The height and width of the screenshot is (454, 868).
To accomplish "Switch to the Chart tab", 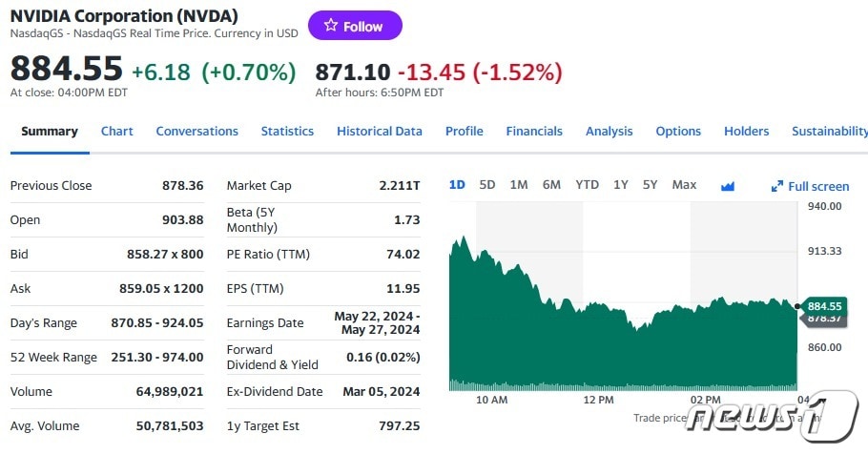I will [x=117, y=132].
